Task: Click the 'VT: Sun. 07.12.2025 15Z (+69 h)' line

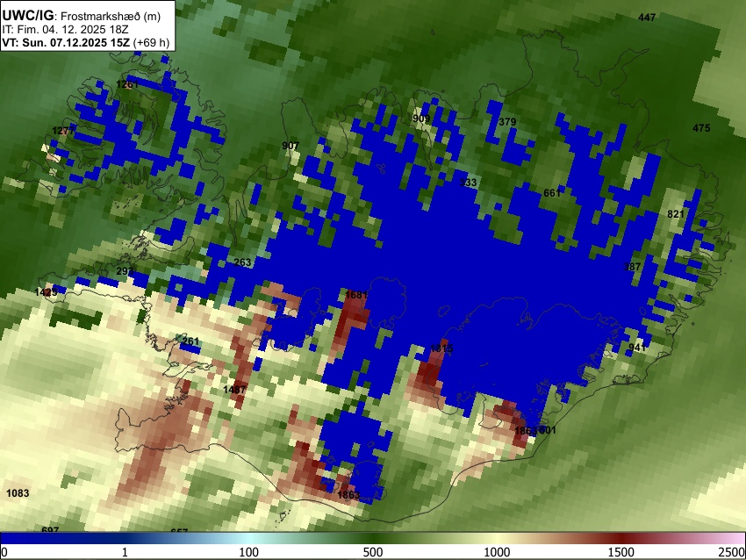Action: [86, 42]
